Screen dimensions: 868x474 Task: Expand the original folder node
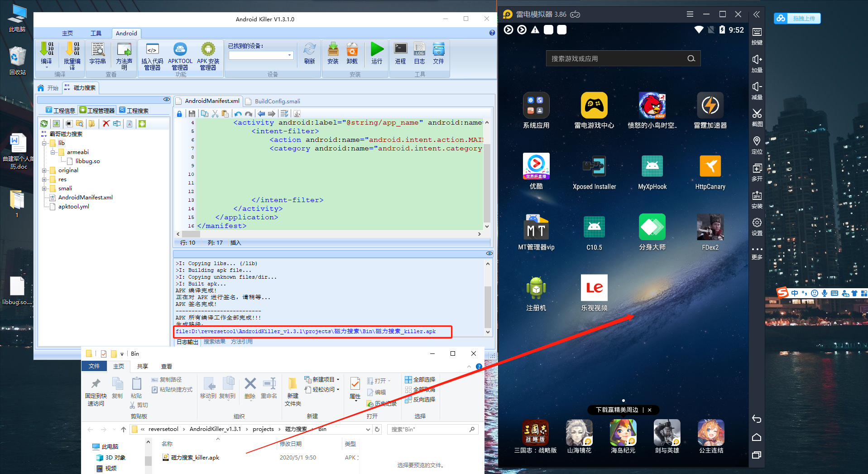(44, 170)
